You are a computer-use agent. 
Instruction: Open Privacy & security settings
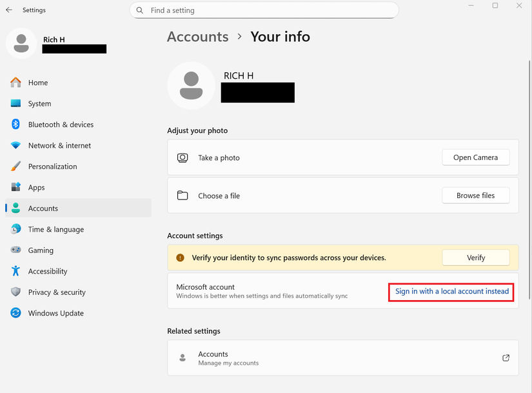click(x=15, y=292)
